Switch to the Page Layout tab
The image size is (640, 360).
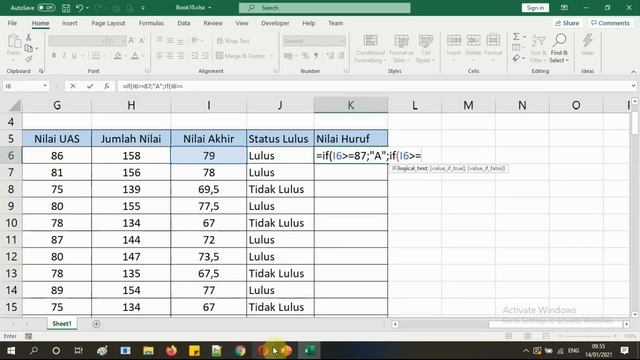[108, 23]
